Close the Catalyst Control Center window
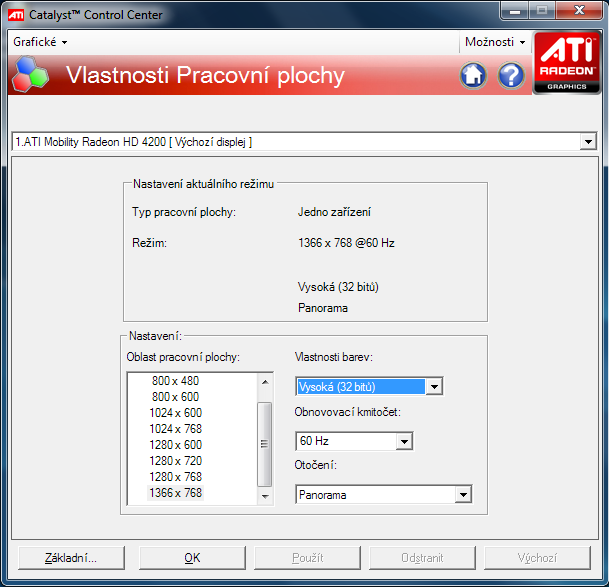This screenshot has width=609, height=587. pyautogui.click(x=579, y=10)
